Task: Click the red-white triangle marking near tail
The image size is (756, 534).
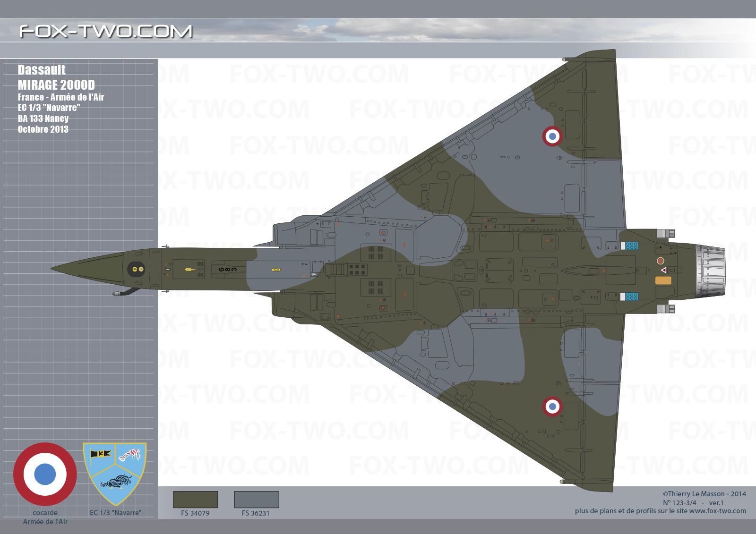Action: tap(664, 270)
